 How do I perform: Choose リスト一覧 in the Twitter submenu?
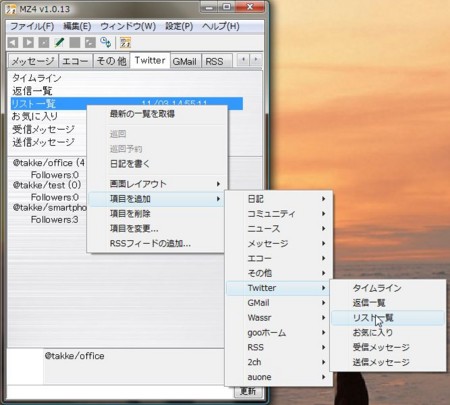point(388,318)
